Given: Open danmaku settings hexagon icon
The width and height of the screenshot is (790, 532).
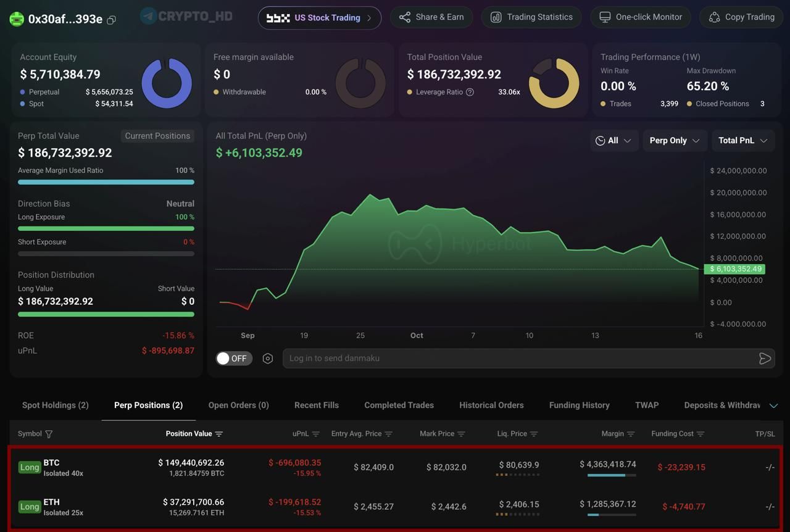Looking at the screenshot, I should point(268,359).
